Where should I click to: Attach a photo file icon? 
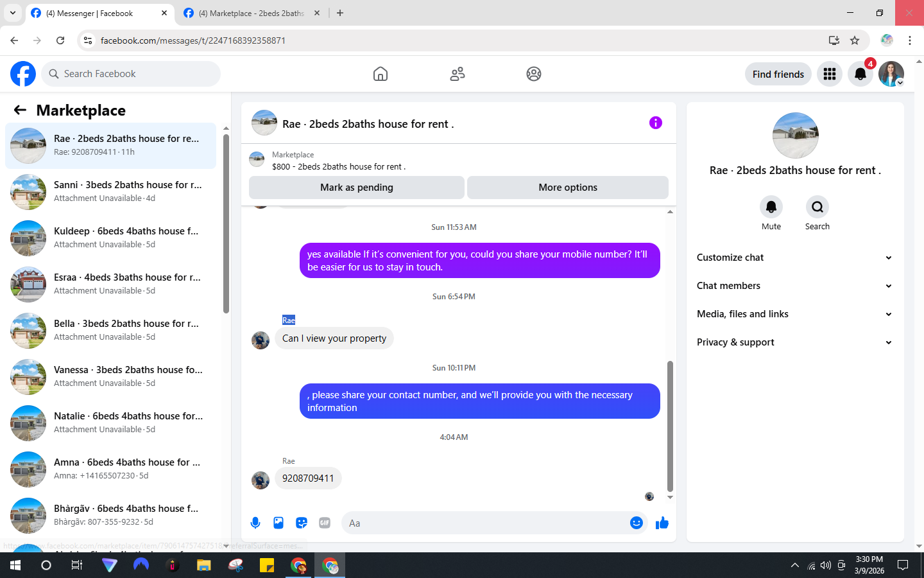[278, 523]
